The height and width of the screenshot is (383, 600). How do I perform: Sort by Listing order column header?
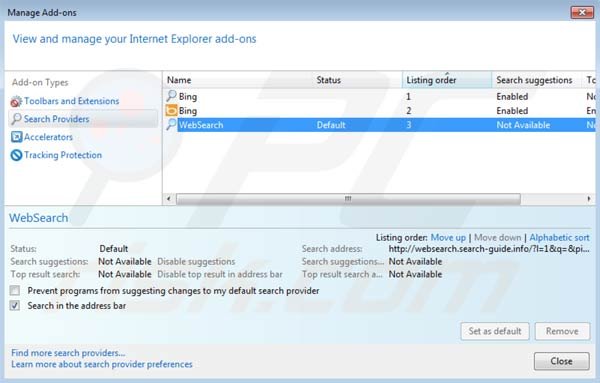point(447,80)
